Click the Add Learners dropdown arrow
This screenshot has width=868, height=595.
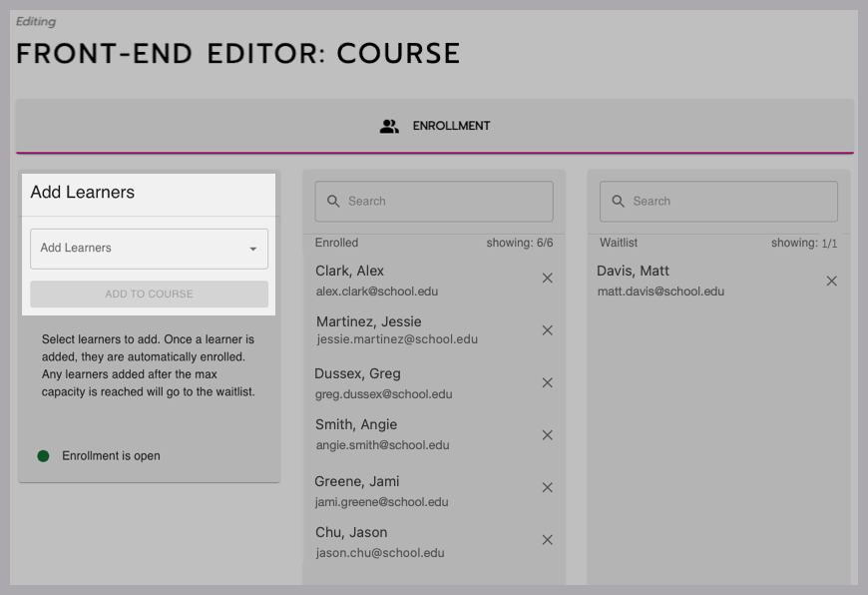point(252,250)
